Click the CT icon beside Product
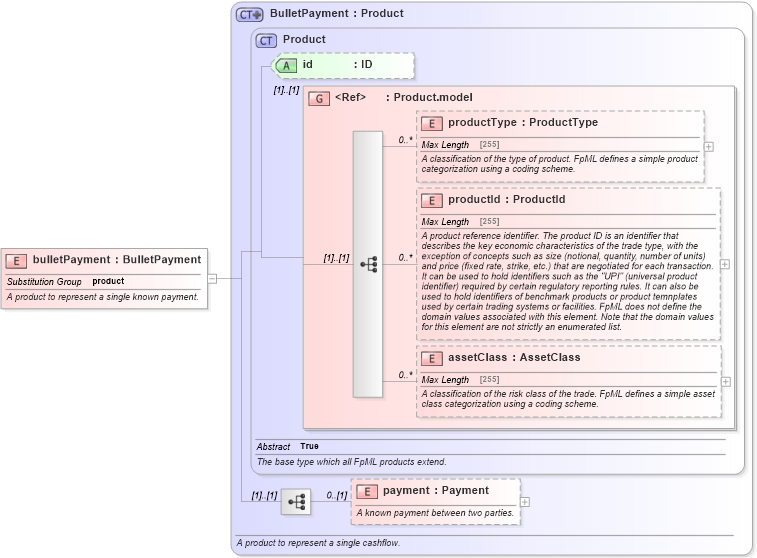757x558 pixels. pyautogui.click(x=266, y=41)
